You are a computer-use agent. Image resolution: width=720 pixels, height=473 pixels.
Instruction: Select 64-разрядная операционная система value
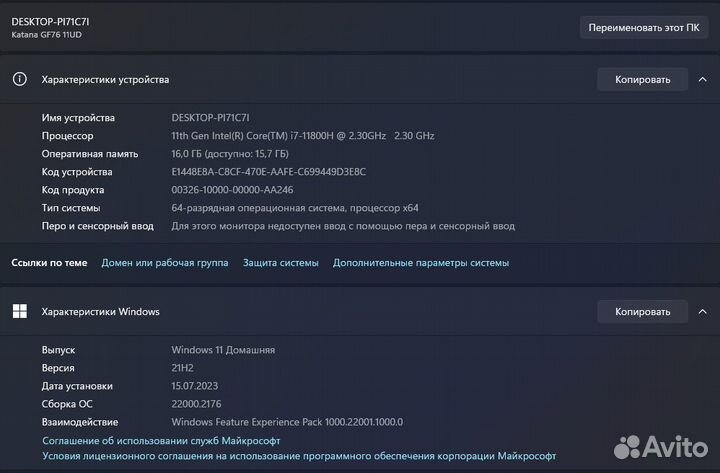[x=295, y=208]
